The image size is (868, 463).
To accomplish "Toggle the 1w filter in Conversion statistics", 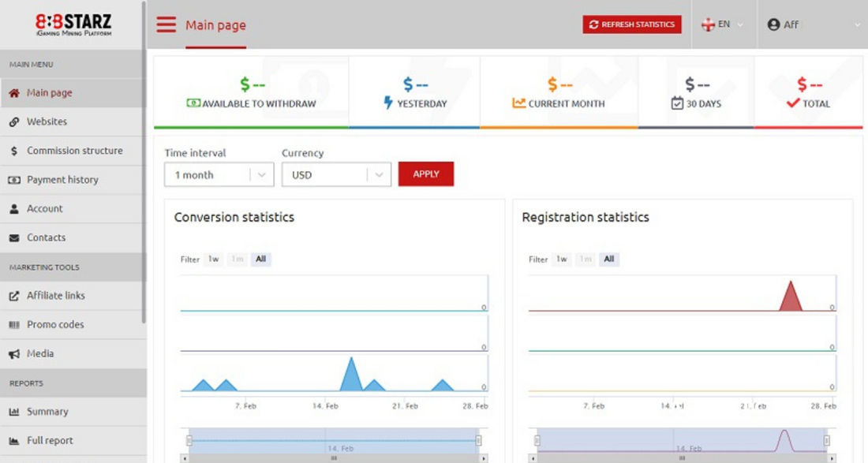I will 213,259.
